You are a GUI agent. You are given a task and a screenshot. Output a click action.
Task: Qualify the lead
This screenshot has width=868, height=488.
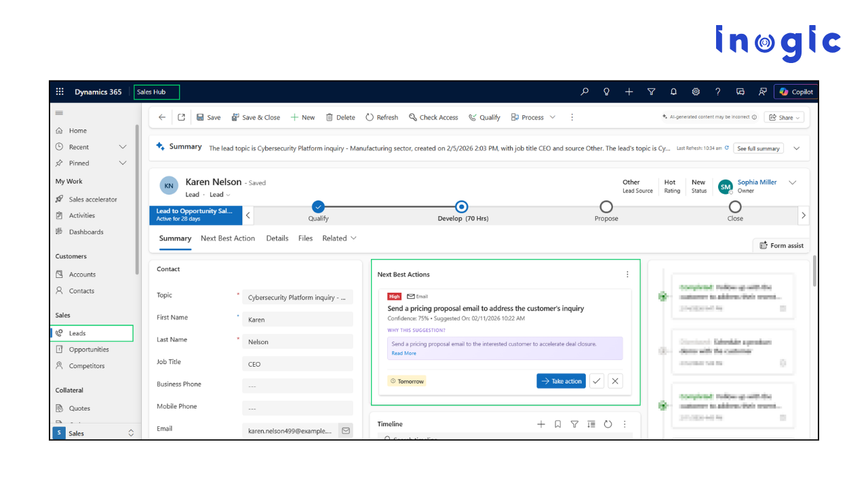pos(484,117)
